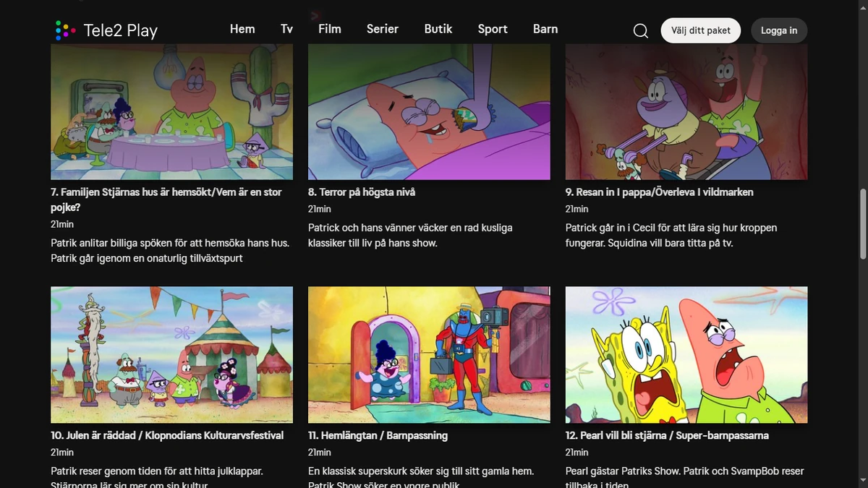Screen dimensions: 868x488
Task: Open the Serier section
Action: coord(382,29)
